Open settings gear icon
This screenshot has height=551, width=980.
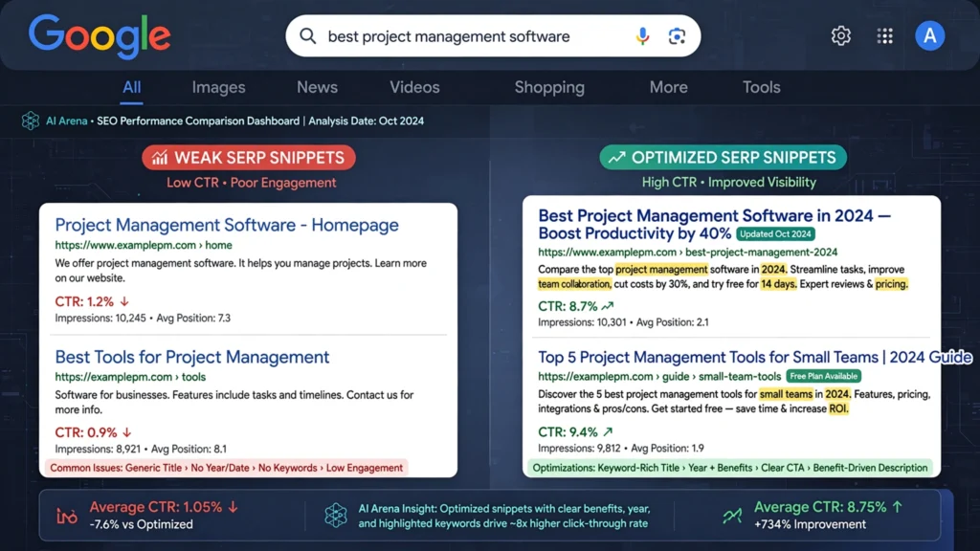[840, 35]
